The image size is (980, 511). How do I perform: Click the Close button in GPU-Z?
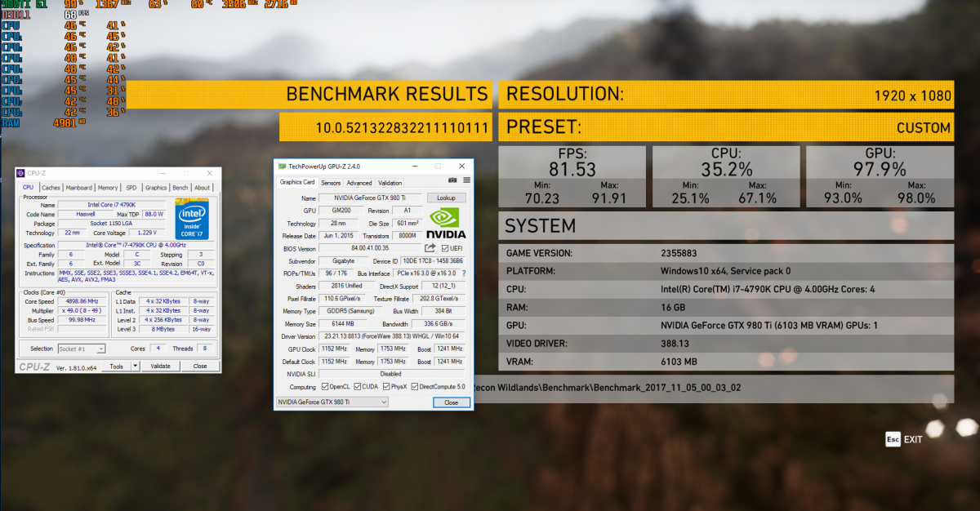tap(451, 402)
